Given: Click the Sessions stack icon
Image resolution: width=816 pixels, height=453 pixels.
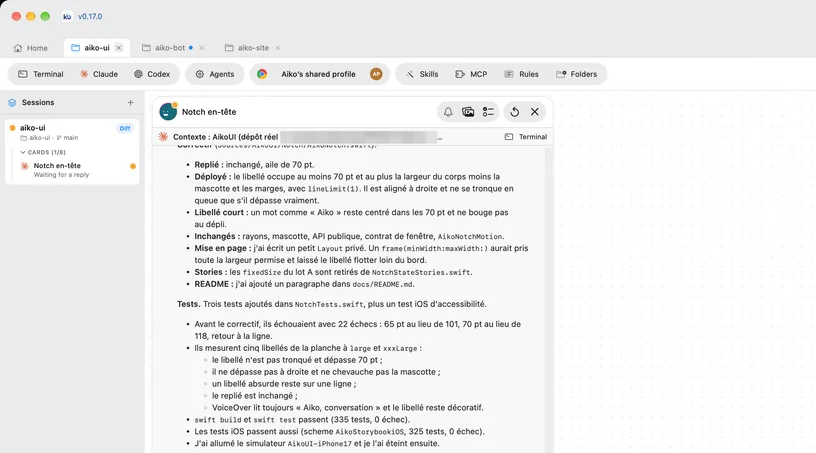Looking at the screenshot, I should tap(12, 103).
